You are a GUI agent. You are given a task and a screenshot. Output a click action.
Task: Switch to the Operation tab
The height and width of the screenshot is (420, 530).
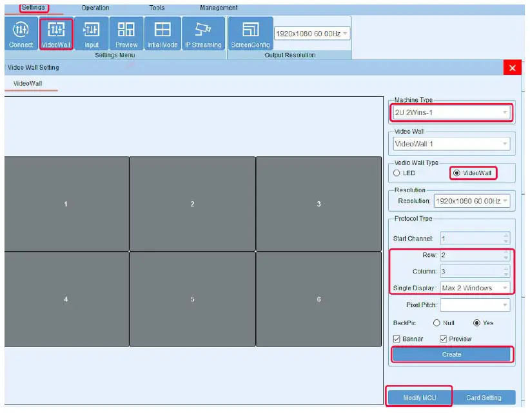pyautogui.click(x=95, y=8)
